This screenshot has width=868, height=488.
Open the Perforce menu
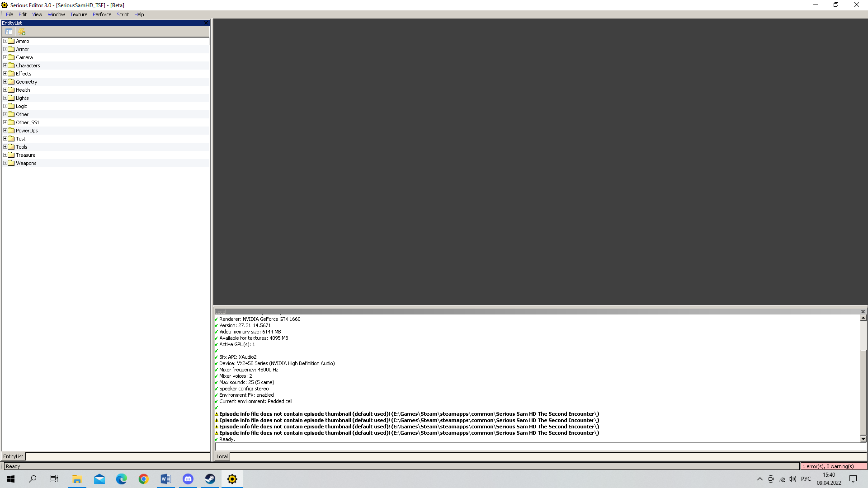102,14
